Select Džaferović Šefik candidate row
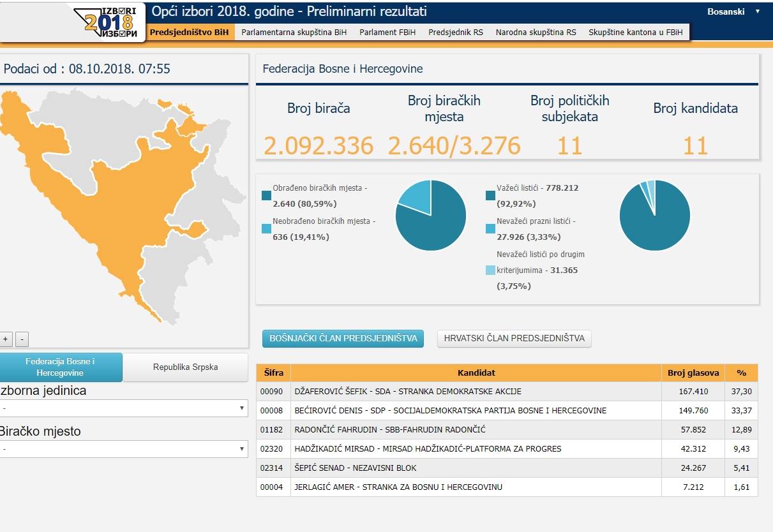This screenshot has height=532, width=773. (x=476, y=392)
